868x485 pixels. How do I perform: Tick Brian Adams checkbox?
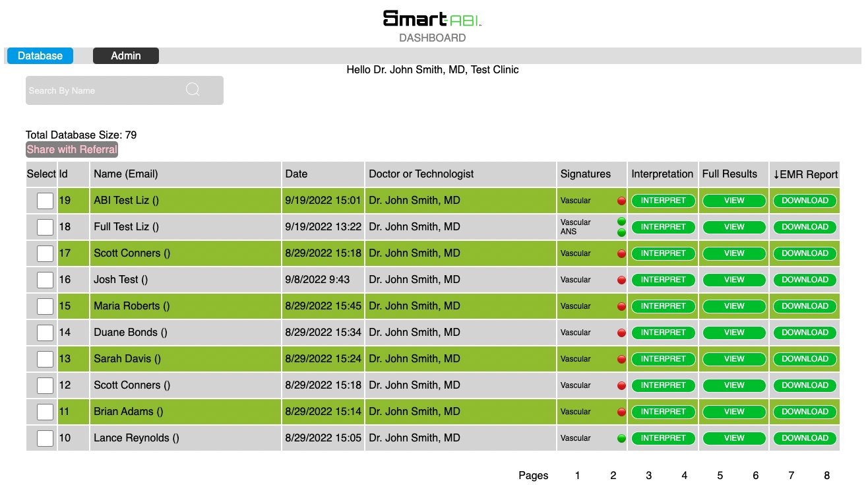(45, 412)
